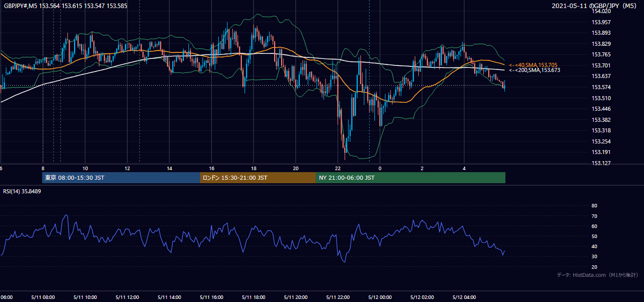
Task: Click hour label 2 under price chart
Action: [x=422, y=168]
